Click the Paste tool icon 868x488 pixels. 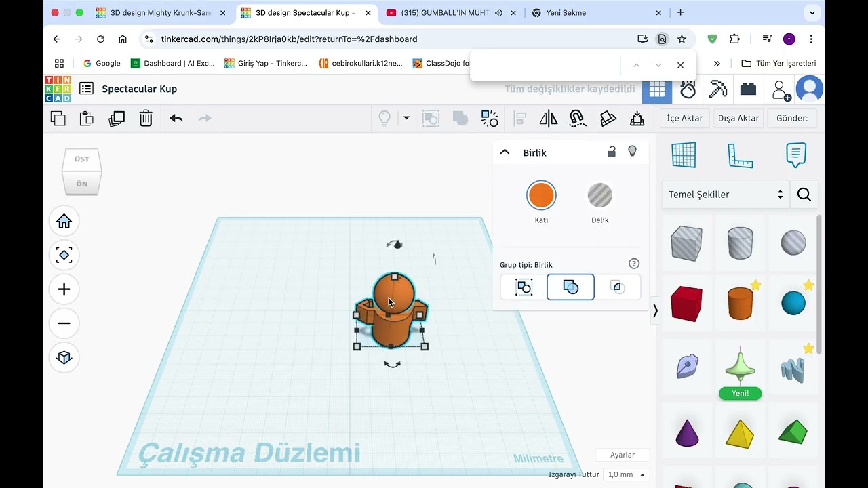[x=87, y=119]
